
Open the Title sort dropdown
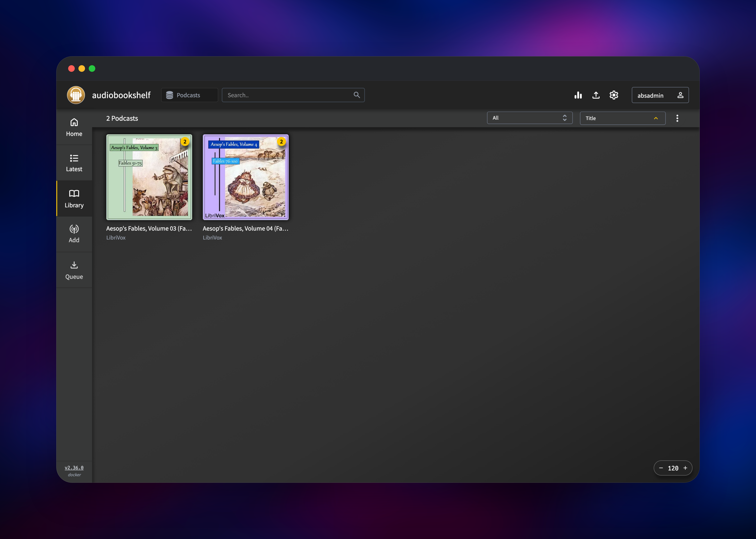(623, 118)
